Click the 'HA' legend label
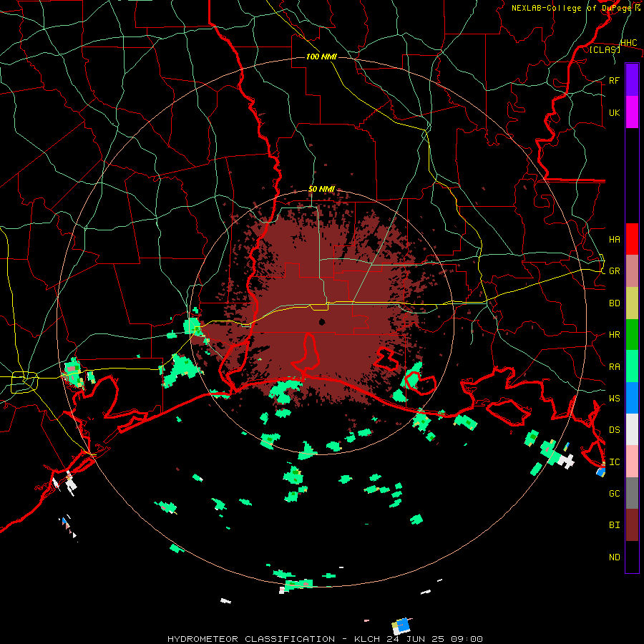 614,239
